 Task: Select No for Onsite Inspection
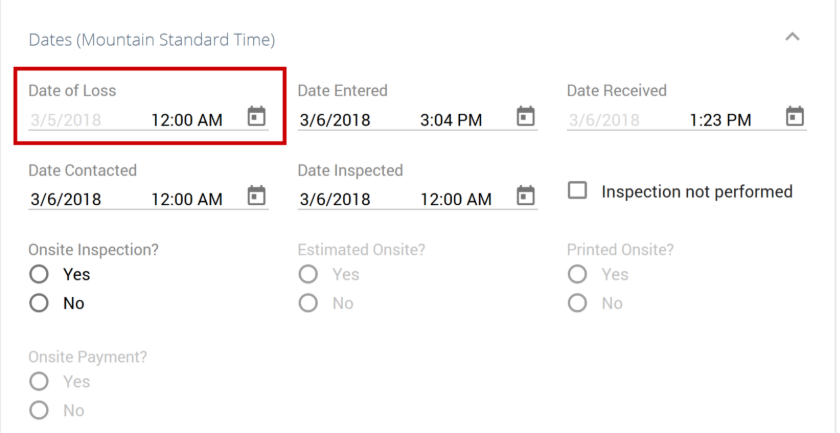point(39,303)
